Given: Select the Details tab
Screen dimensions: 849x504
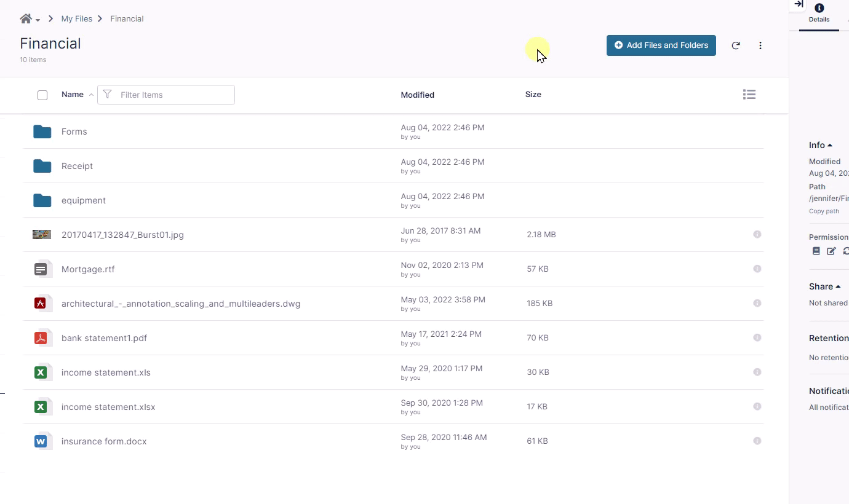Looking at the screenshot, I should [819, 14].
